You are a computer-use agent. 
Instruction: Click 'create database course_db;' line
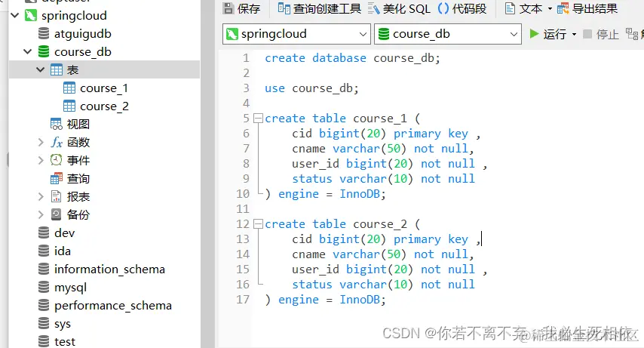[x=352, y=58]
